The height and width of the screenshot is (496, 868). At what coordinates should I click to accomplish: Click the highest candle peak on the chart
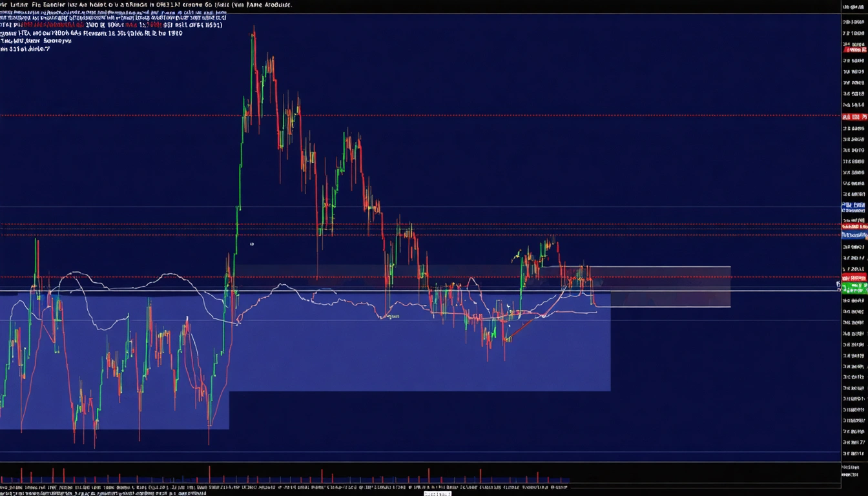[x=254, y=30]
